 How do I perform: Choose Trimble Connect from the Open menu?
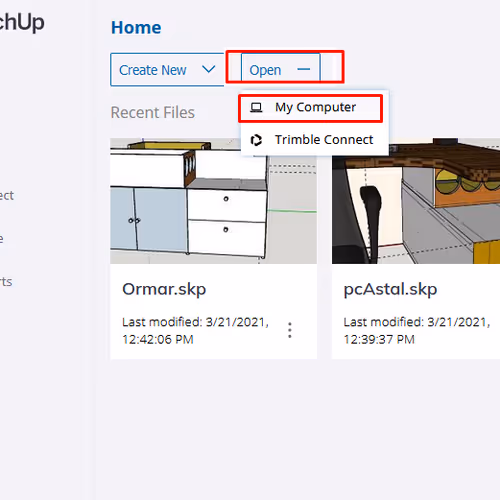point(314,140)
